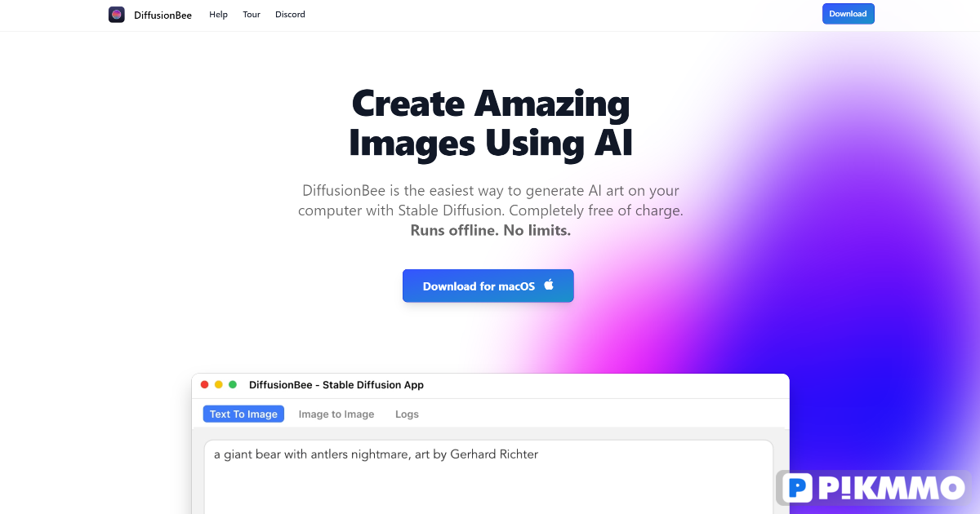Click the red close dot in app preview
Viewport: 980px width, 514px height.
tap(205, 385)
